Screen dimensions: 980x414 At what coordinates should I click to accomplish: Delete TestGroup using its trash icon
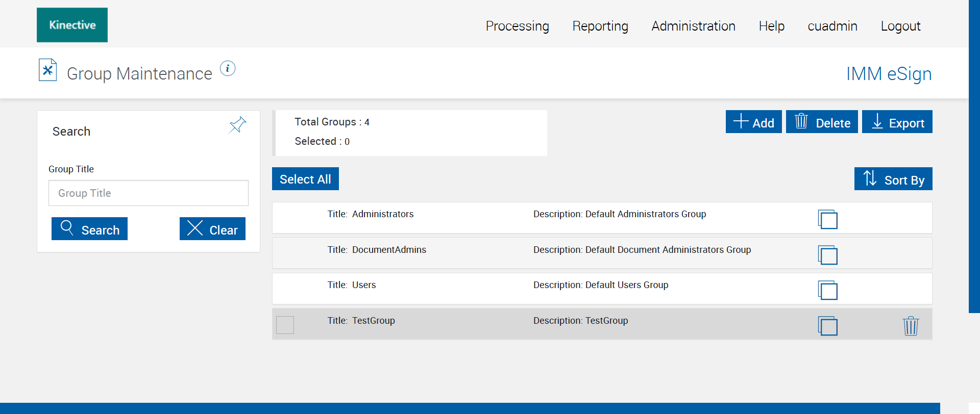(x=911, y=326)
